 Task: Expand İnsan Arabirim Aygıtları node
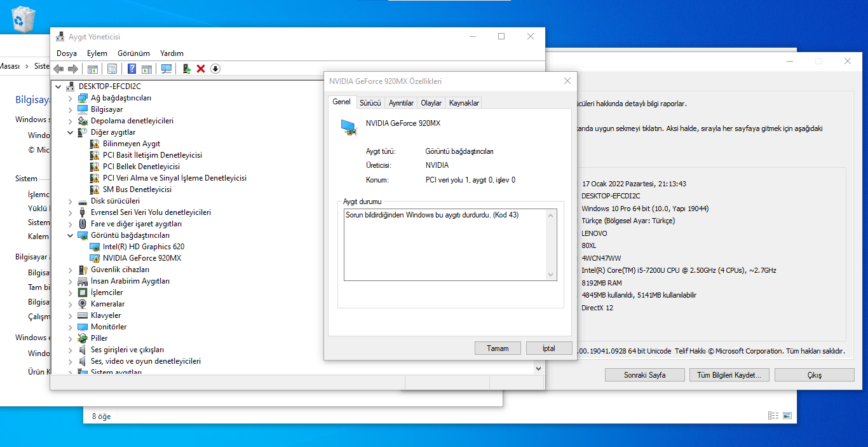(70, 281)
